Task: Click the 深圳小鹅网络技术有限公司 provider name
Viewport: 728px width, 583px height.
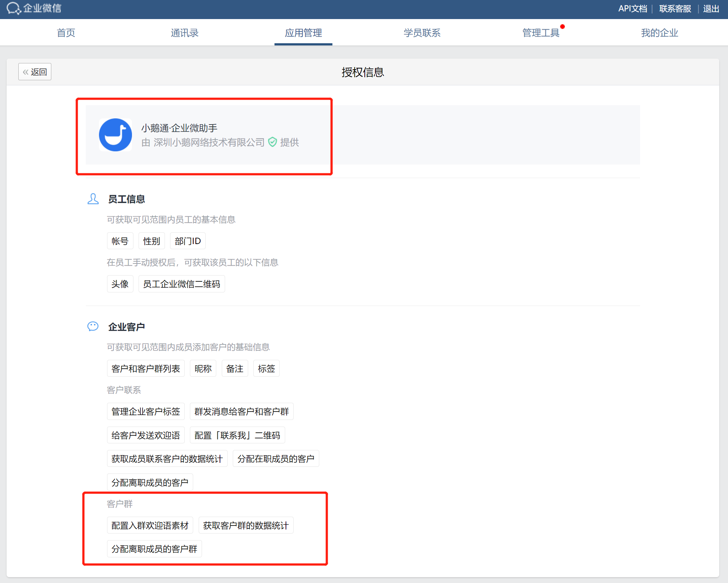Action: 209,142
